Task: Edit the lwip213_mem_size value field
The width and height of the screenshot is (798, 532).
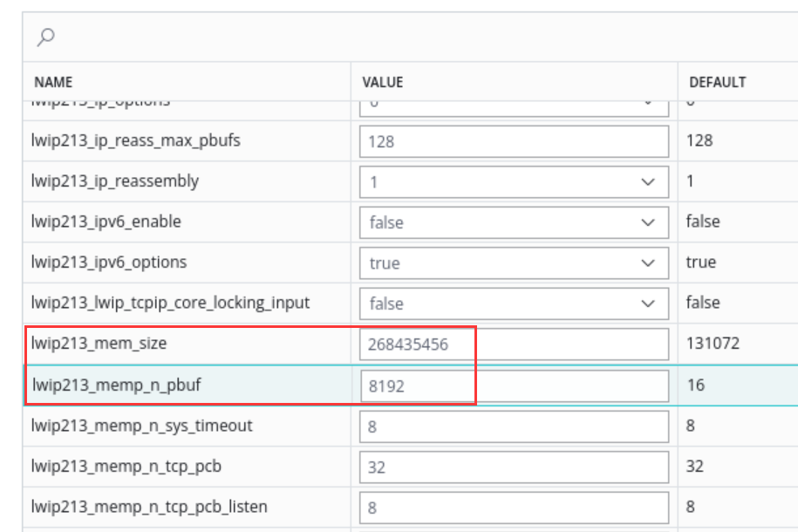Action: coord(514,344)
